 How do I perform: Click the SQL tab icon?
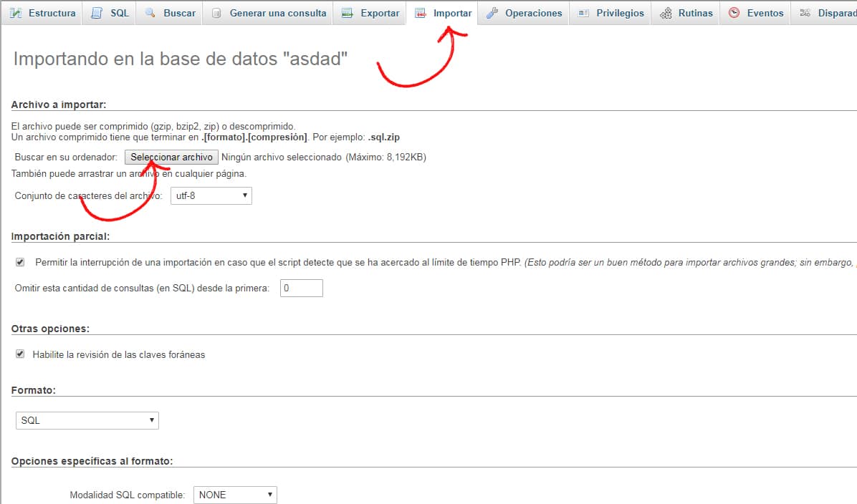(97, 13)
